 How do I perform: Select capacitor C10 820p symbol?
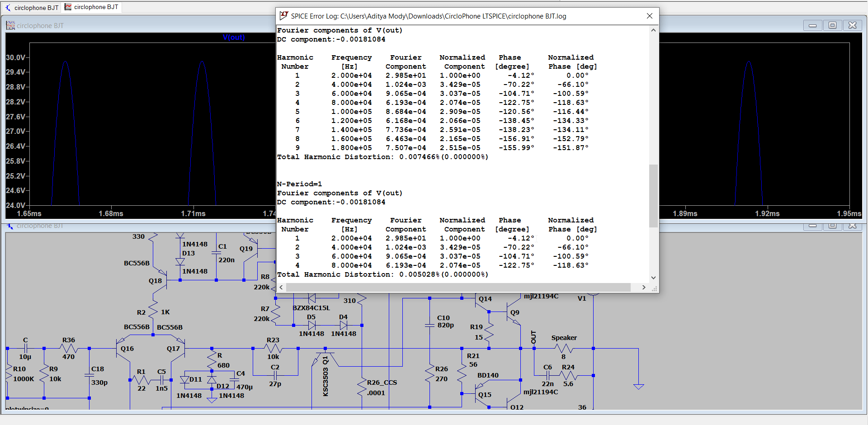pos(429,325)
